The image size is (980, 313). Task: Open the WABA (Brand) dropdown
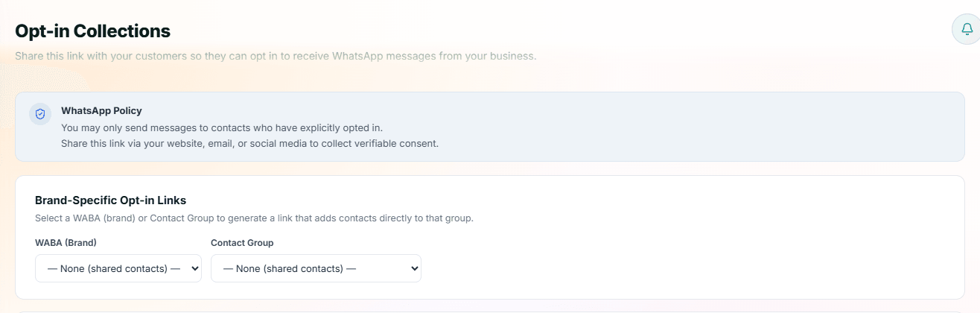(118, 268)
